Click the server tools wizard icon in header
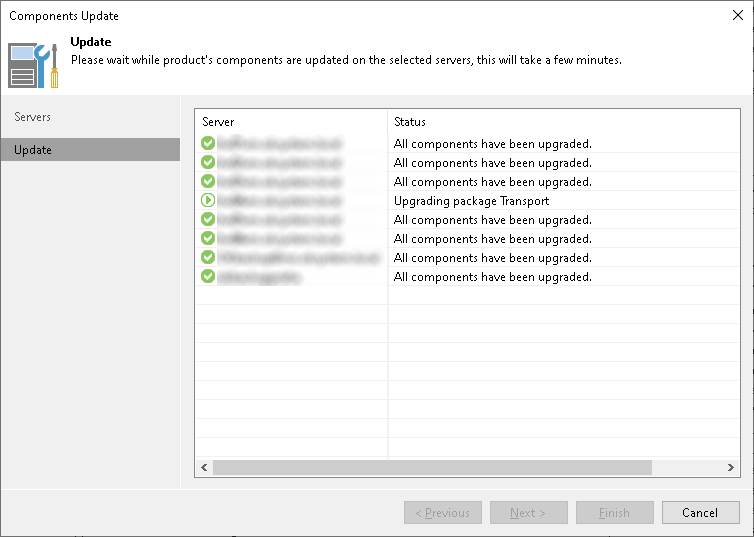This screenshot has width=754, height=537. click(x=33, y=66)
